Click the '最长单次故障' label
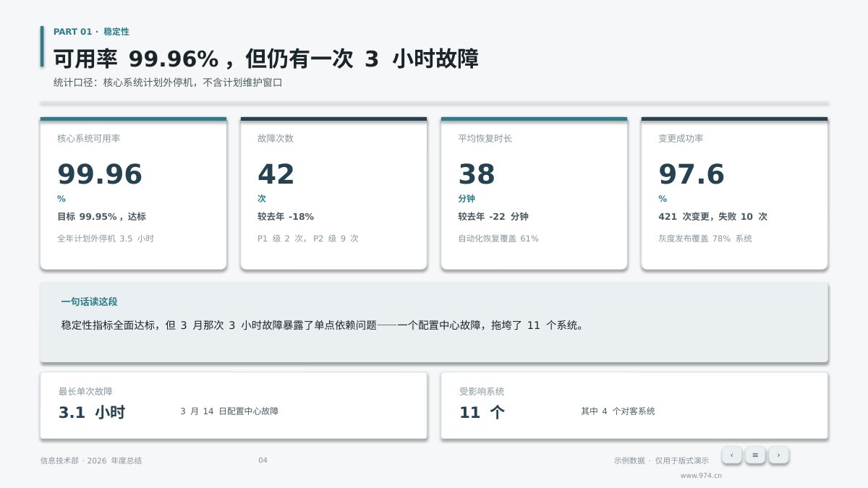Viewport: 868px width, 488px height. [85, 391]
